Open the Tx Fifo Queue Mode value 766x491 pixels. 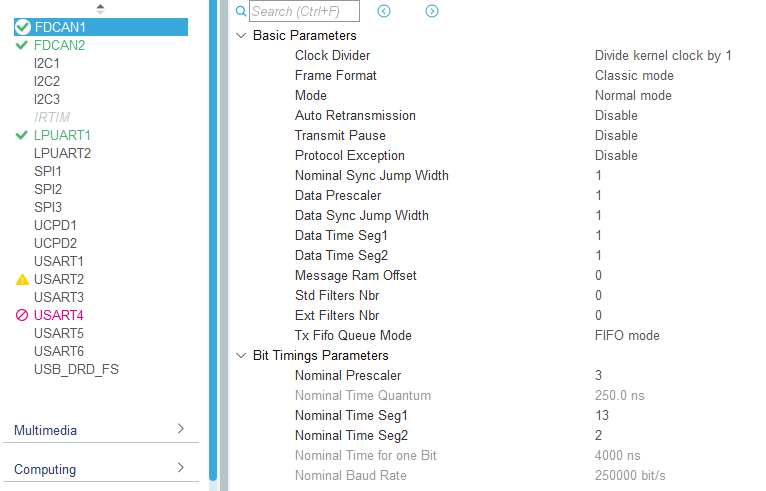pos(627,335)
